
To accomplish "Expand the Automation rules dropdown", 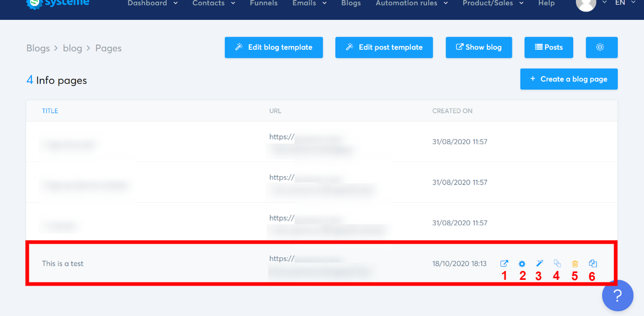I will point(407,4).
